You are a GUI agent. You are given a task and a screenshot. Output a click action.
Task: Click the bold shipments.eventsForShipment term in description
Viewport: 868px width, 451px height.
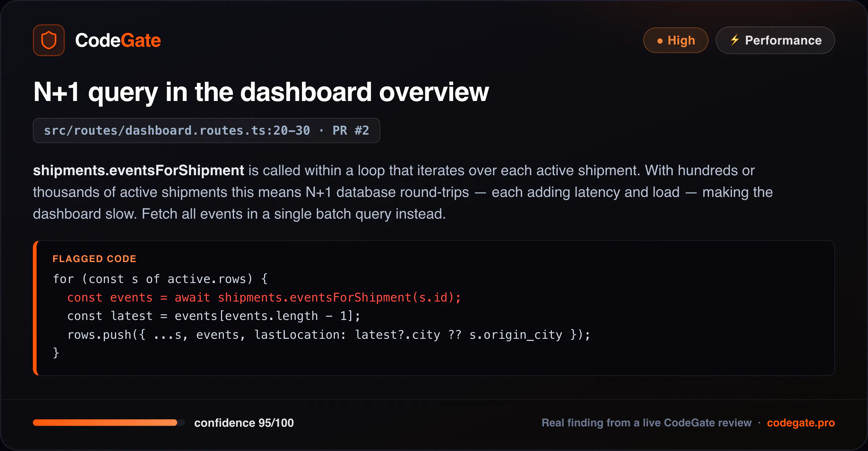tap(139, 170)
